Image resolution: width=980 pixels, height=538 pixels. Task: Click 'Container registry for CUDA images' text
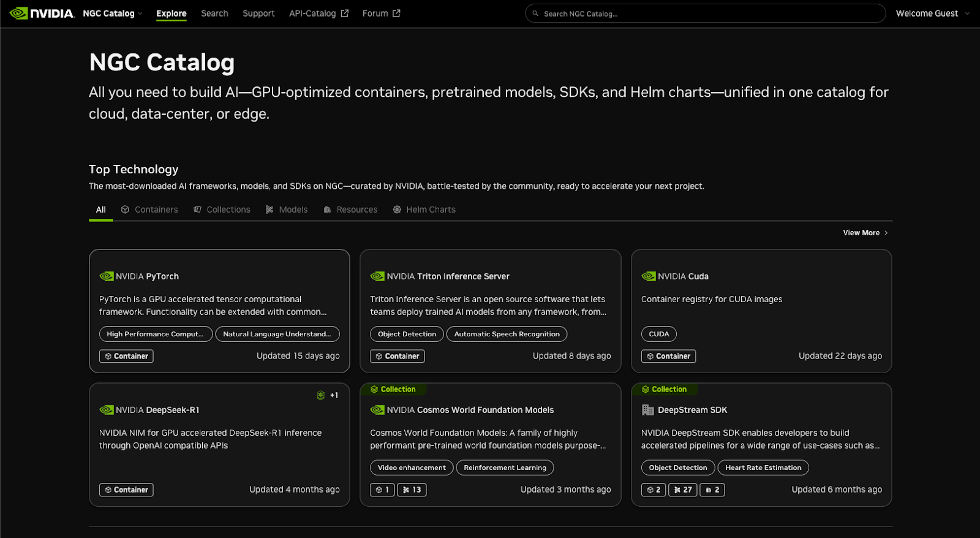[x=712, y=299]
